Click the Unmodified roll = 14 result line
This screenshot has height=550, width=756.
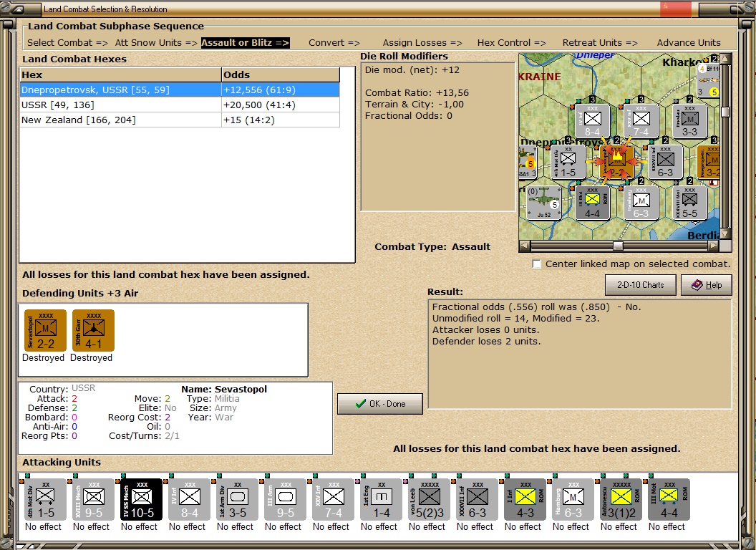[516, 319]
